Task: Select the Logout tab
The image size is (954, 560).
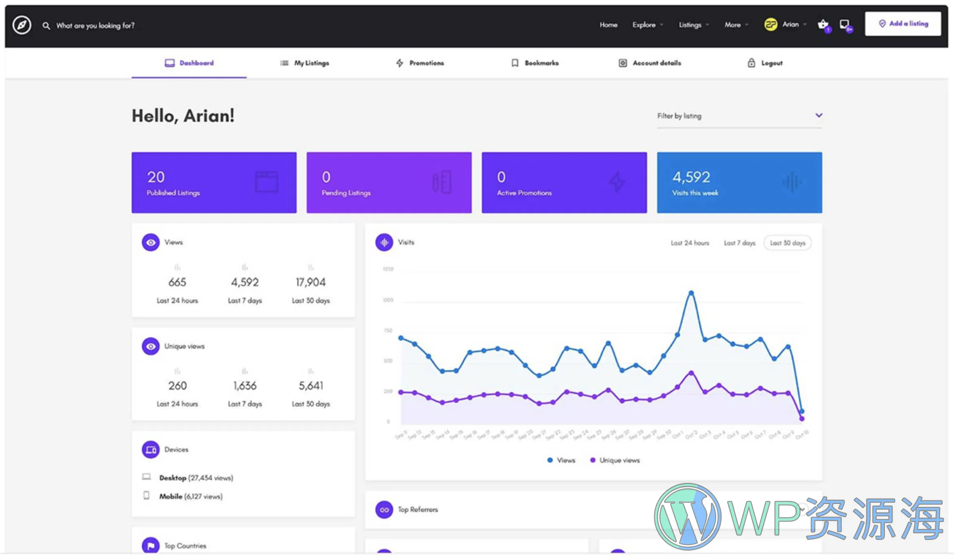Action: pos(765,63)
